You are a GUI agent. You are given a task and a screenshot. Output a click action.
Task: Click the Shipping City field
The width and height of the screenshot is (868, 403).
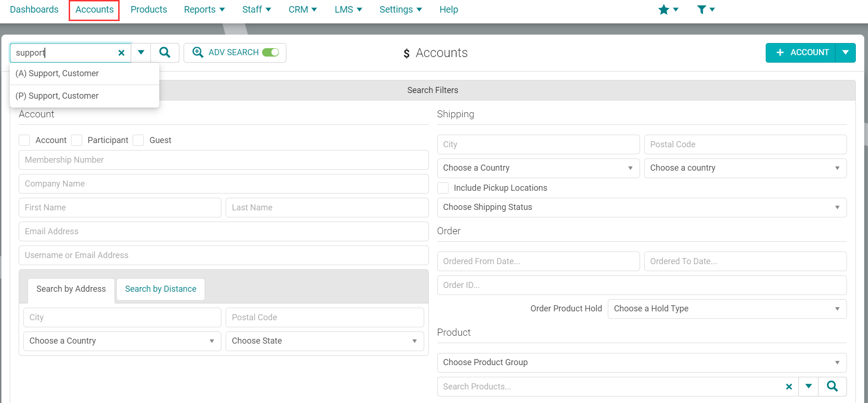pos(538,144)
